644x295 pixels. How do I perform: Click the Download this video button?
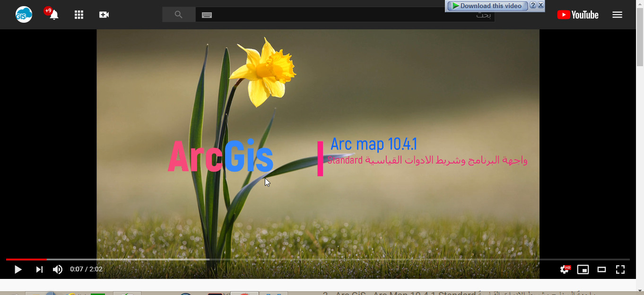point(487,6)
